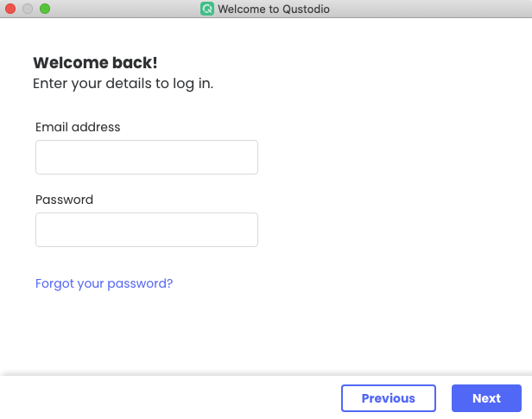The width and height of the screenshot is (532, 419).
Task: Click the Enter your details to log in text
Action: (x=123, y=84)
